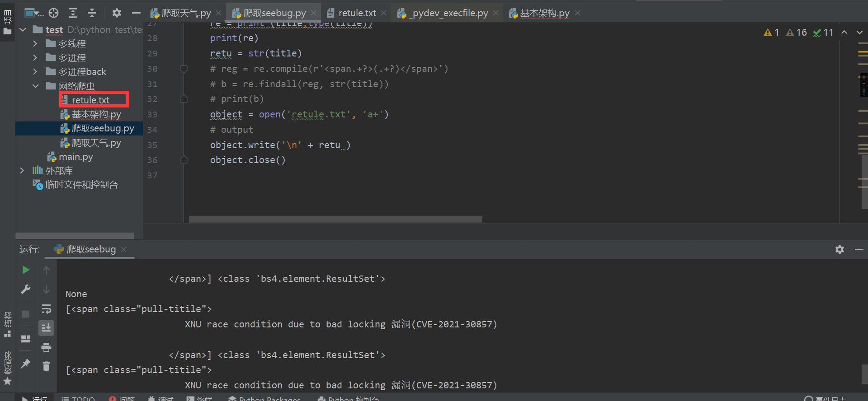Close the 爬取天气.py editor tab

coord(219,13)
